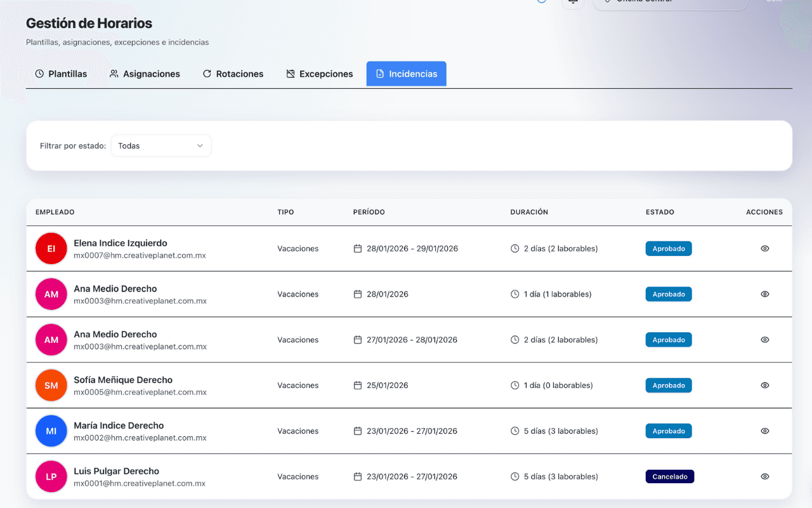Click the clock icon for 5 días duration
The height and width of the screenshot is (508, 812).
point(514,431)
